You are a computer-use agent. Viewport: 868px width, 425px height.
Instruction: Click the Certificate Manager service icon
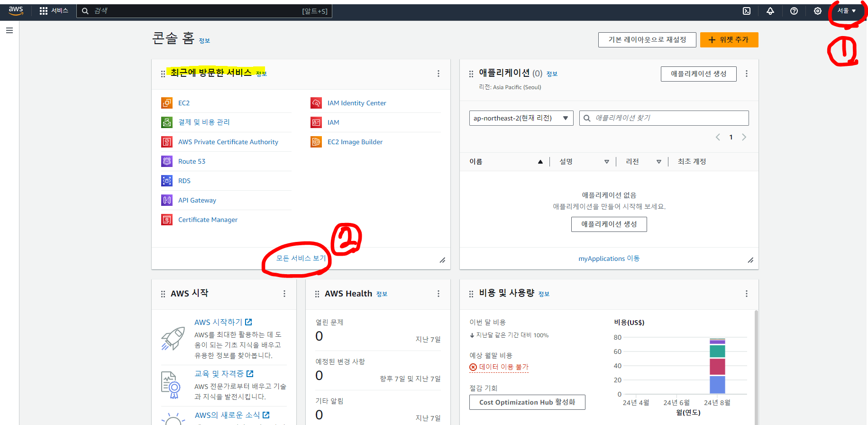[x=167, y=220]
